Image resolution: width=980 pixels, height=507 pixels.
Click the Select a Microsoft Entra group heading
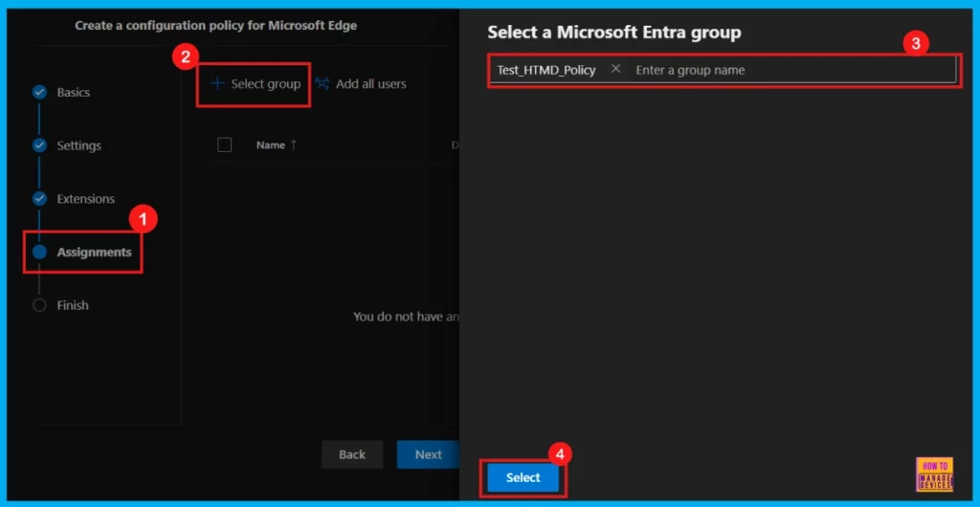coord(614,33)
